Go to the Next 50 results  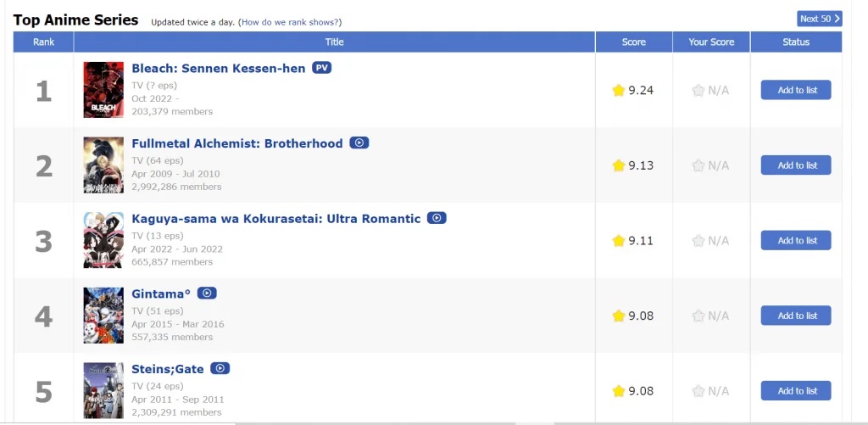click(x=820, y=19)
